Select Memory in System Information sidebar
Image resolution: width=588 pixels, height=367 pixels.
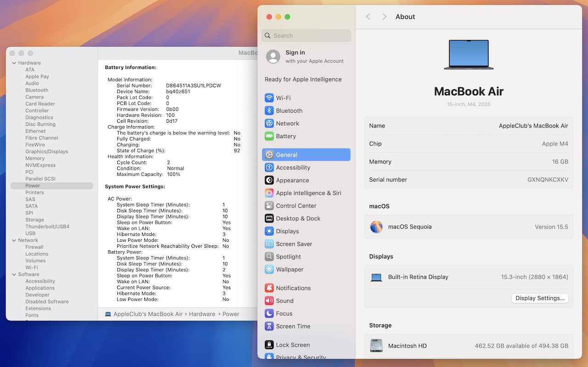point(35,158)
